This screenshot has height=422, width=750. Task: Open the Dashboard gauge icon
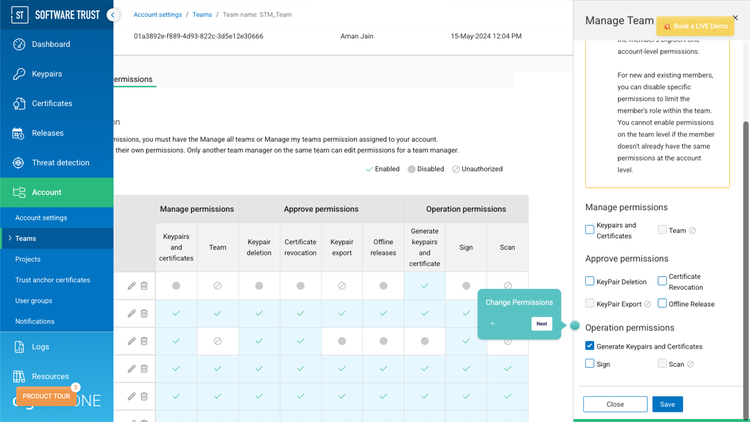[x=19, y=44]
